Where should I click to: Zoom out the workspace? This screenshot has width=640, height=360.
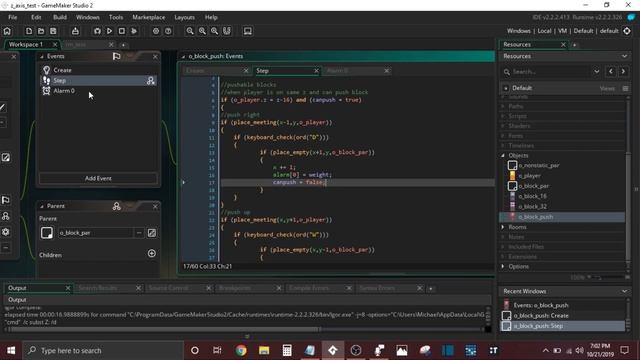click(x=190, y=31)
